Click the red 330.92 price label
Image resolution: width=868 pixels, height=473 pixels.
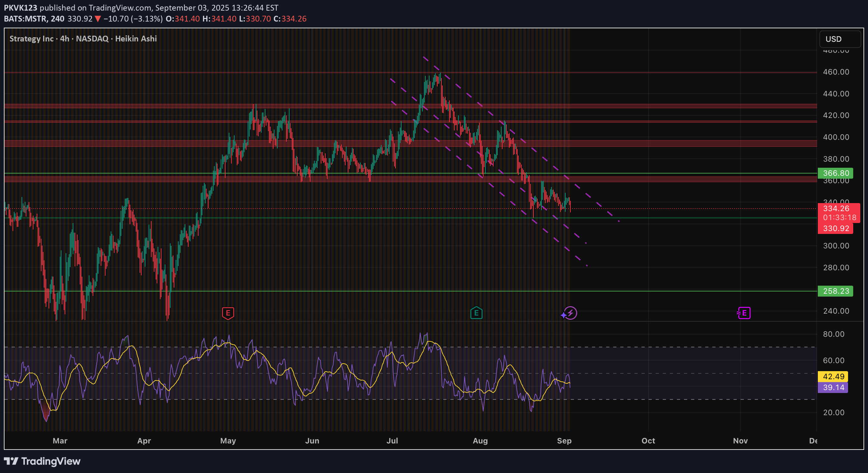[835, 228]
